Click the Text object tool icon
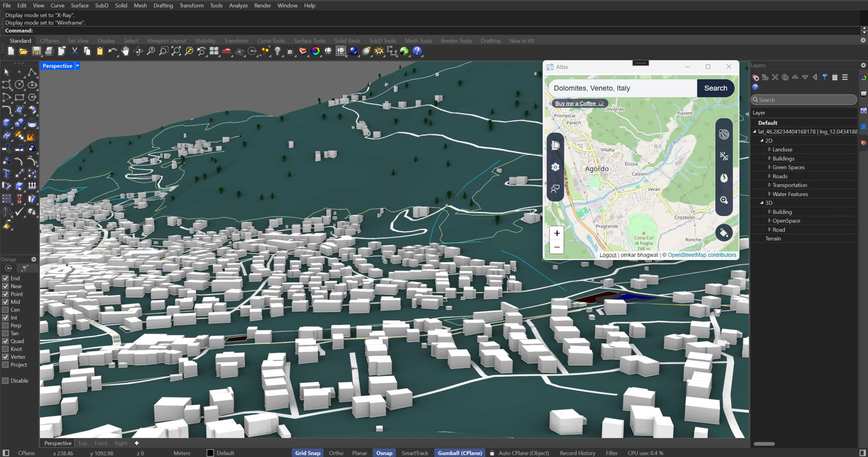Screen dimensions: 868x457 point(6,174)
